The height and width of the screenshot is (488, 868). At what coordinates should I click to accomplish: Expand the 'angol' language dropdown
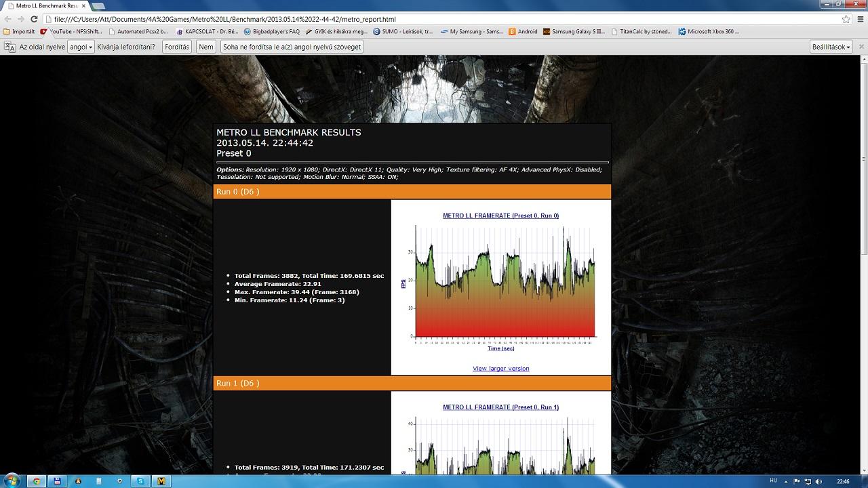(x=81, y=47)
